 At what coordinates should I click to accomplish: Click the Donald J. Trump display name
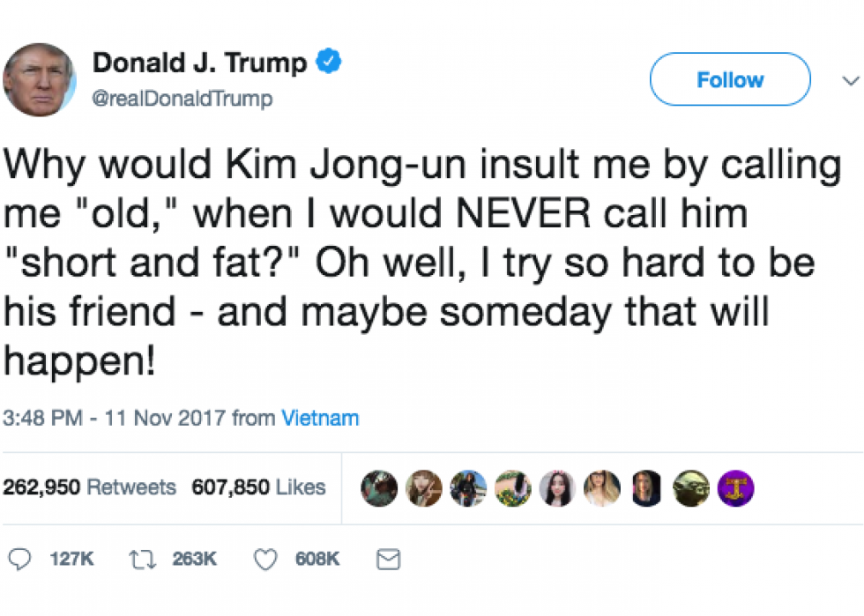point(199,63)
